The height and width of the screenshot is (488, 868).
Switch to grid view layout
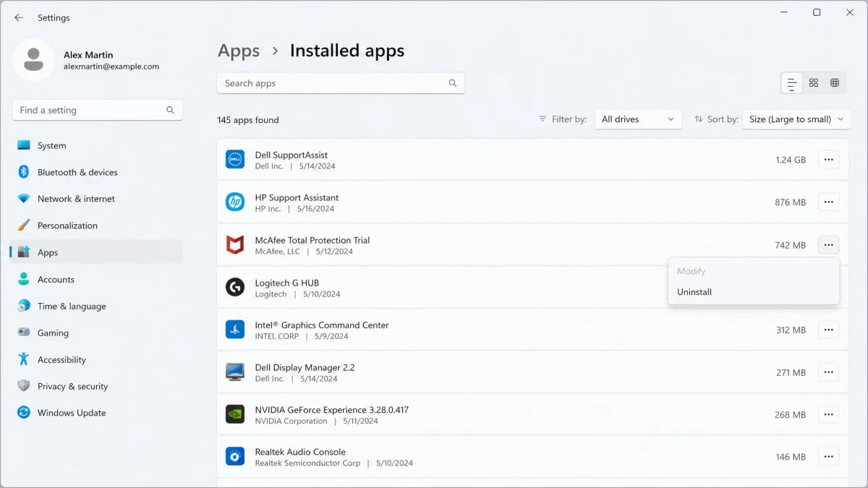[x=814, y=83]
